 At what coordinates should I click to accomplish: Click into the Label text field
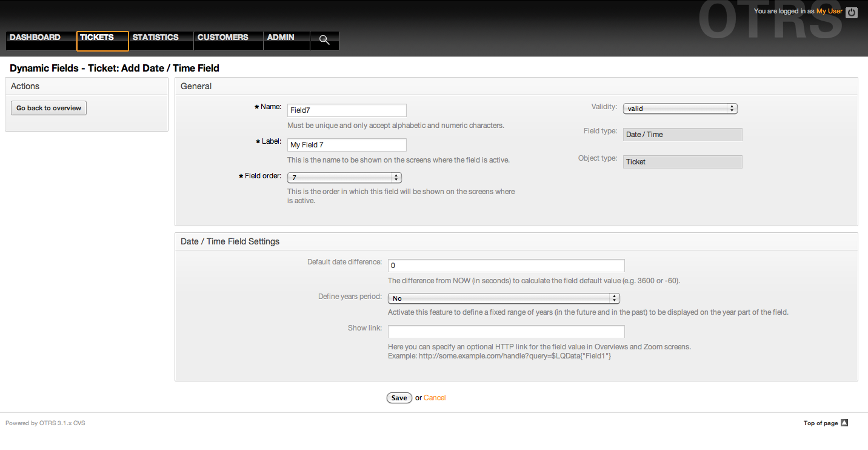347,145
